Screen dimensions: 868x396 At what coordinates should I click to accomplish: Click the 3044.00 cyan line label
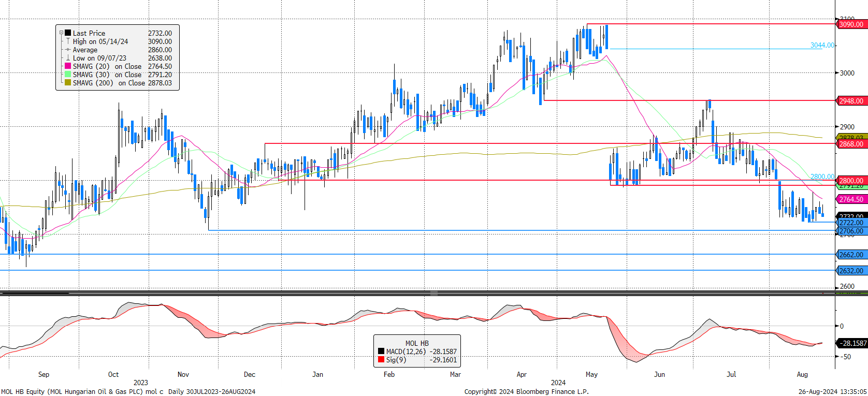coord(822,45)
